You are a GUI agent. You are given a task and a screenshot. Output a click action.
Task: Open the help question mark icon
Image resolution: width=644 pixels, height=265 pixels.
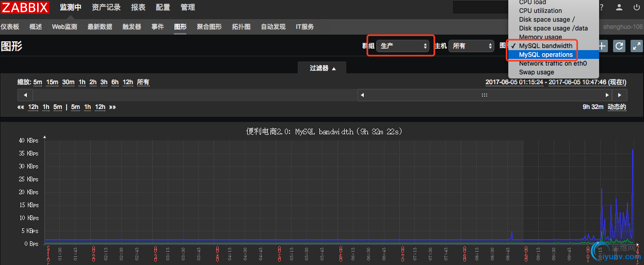click(601, 7)
